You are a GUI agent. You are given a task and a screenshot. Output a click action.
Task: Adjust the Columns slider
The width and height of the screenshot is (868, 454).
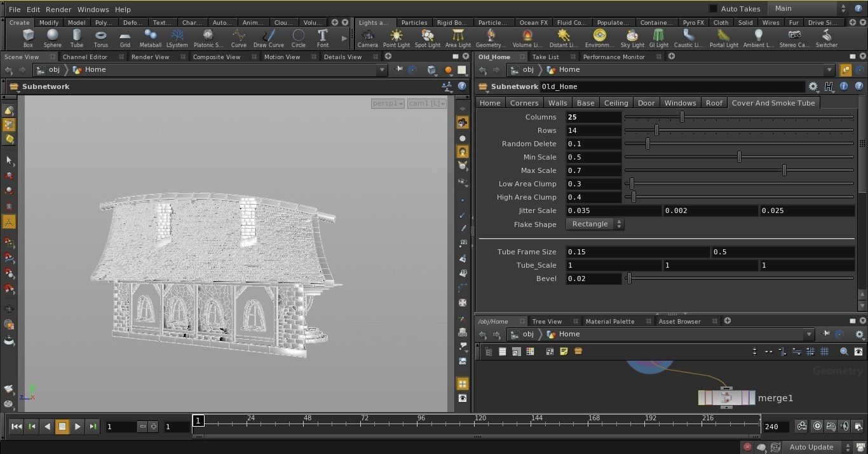click(x=739, y=117)
